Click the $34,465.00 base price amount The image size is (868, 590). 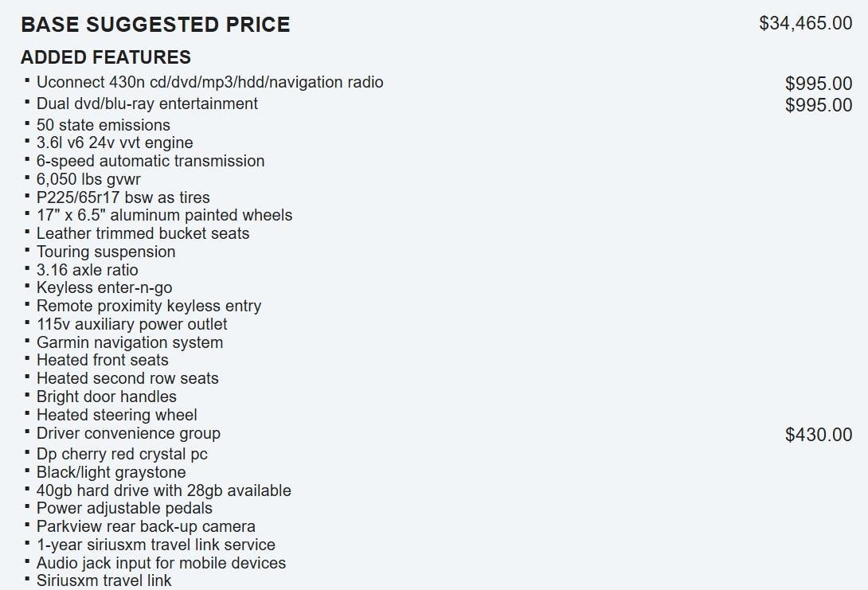805,23
